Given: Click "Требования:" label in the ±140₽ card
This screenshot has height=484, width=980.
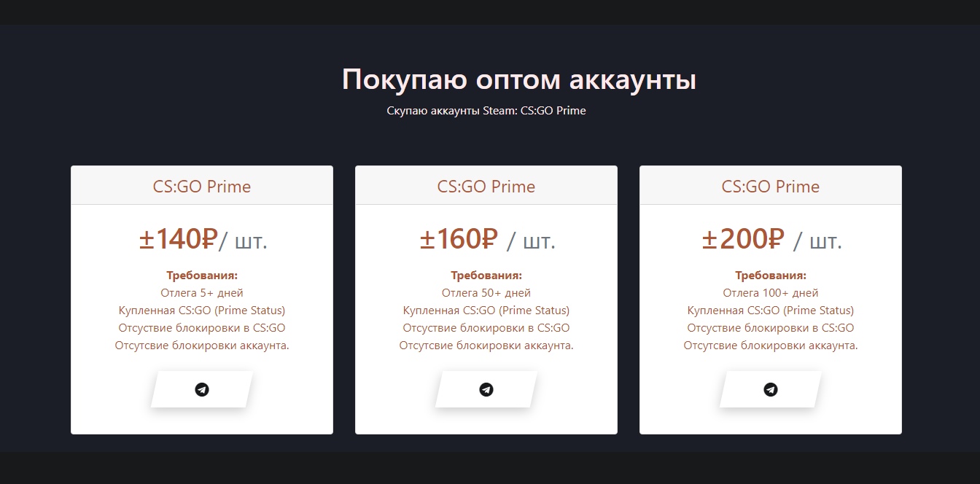Looking at the screenshot, I should coord(202,276).
